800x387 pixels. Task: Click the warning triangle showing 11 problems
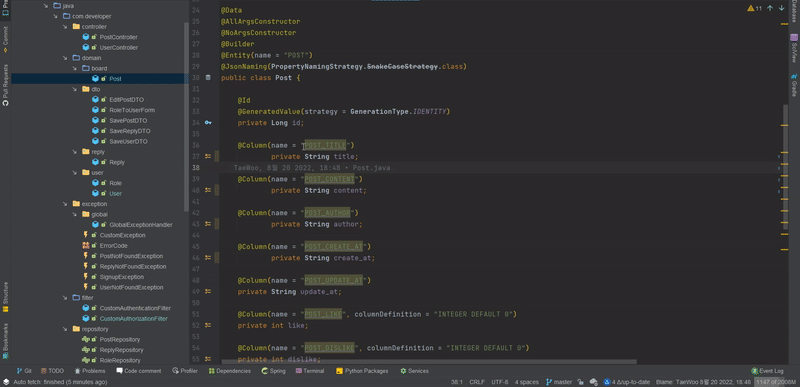tap(755, 8)
